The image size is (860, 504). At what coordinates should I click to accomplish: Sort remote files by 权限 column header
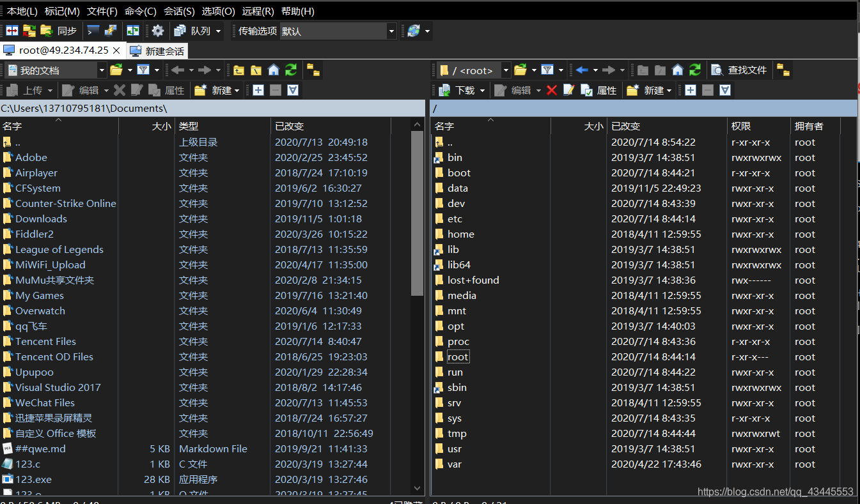758,126
